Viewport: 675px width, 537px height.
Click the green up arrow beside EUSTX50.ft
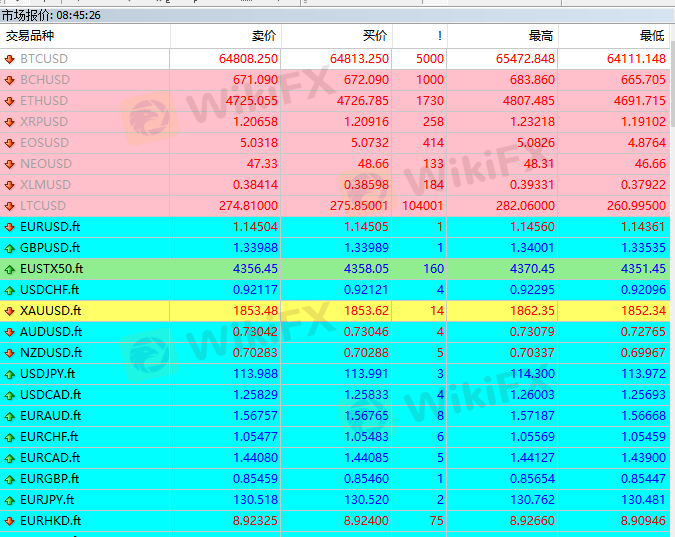pyautogui.click(x=10, y=269)
